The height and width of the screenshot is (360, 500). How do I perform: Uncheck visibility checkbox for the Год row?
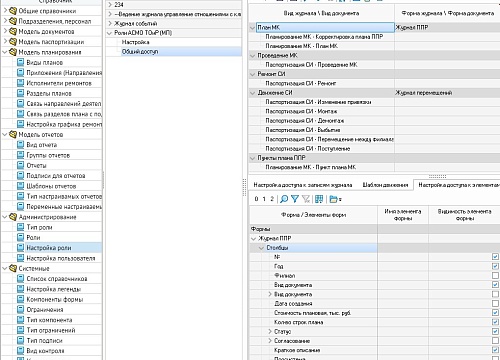click(x=495, y=266)
